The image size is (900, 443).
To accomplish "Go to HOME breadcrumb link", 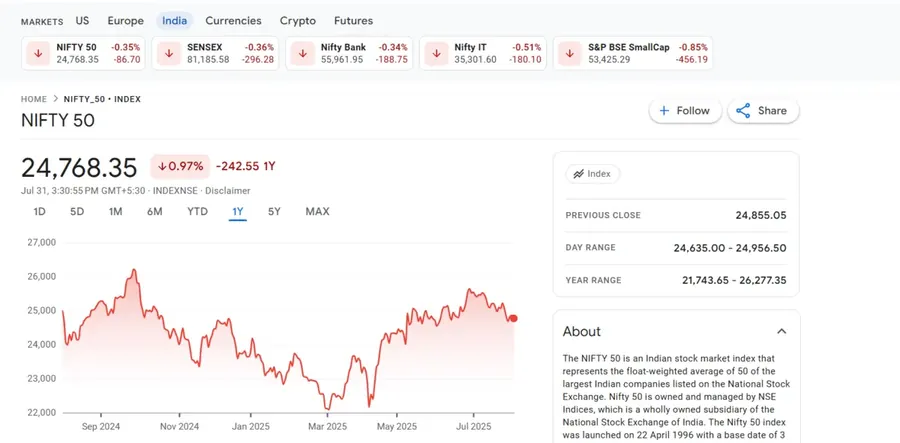I will tap(34, 99).
